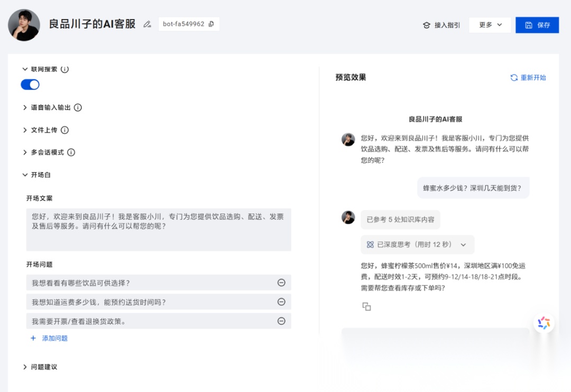Screen dimensions: 571x392
Task: Expand 已深度思考 (用时 12 秒) details
Action: pyautogui.click(x=417, y=245)
